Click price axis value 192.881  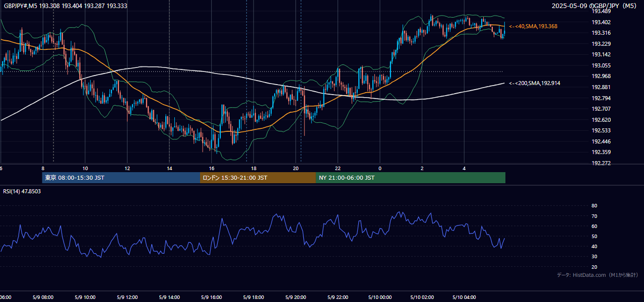point(601,87)
